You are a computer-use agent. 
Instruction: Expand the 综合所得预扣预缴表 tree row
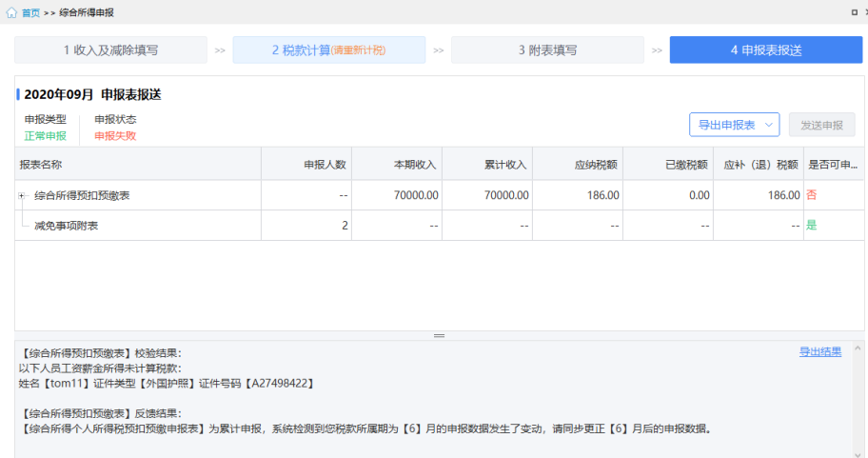point(22,195)
